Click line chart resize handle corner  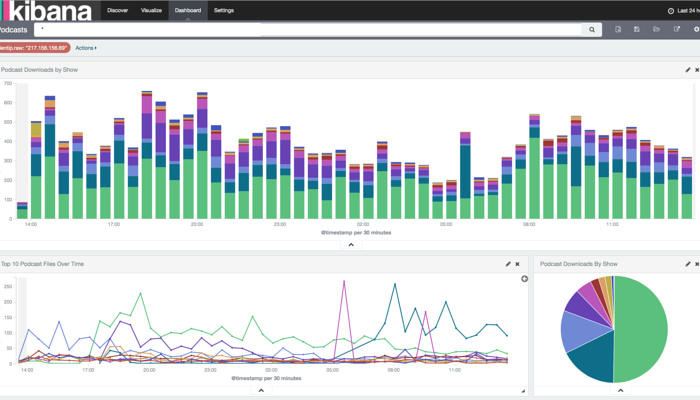pos(523,391)
